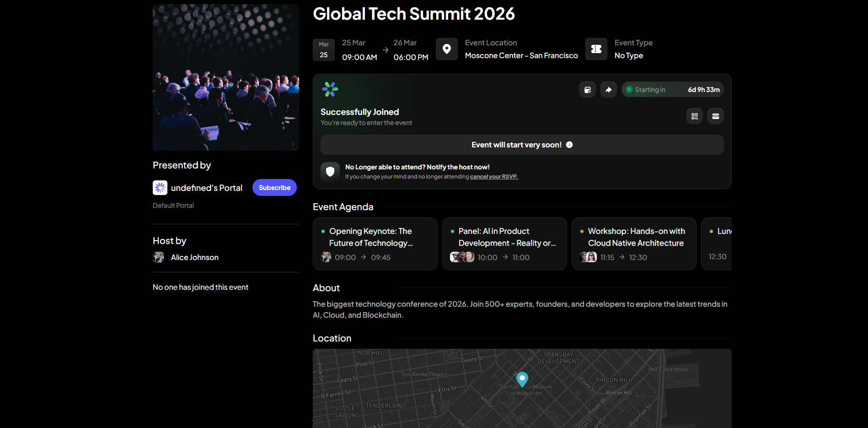
Task: Click the 'cancel your RSVP' link
Action: pyautogui.click(x=493, y=177)
